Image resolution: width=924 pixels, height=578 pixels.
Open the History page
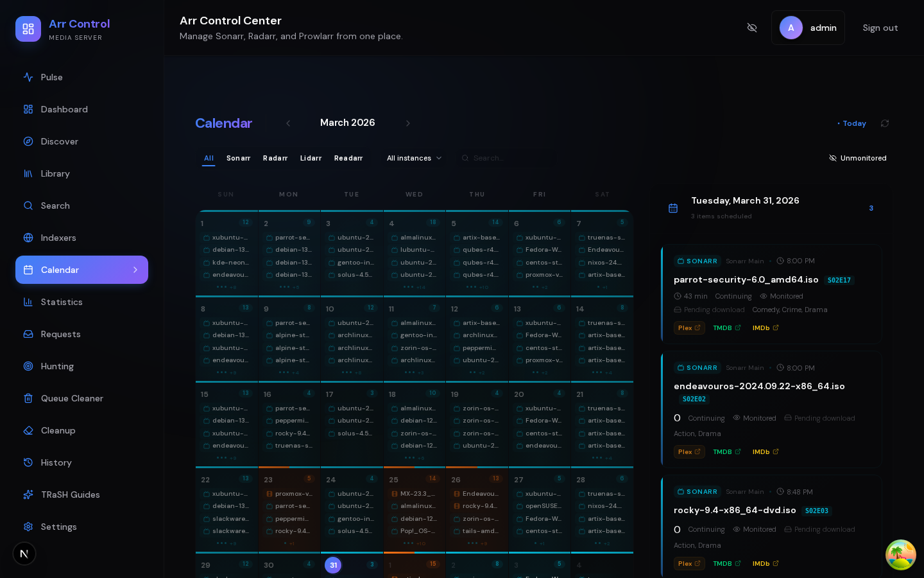tap(81, 462)
